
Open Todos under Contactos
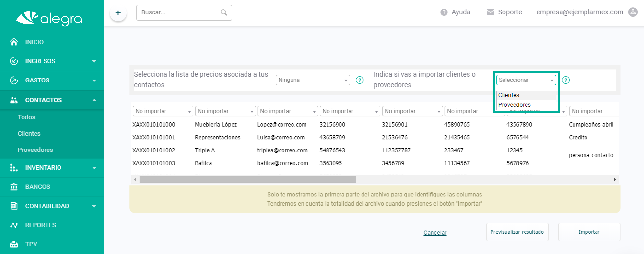(26, 117)
